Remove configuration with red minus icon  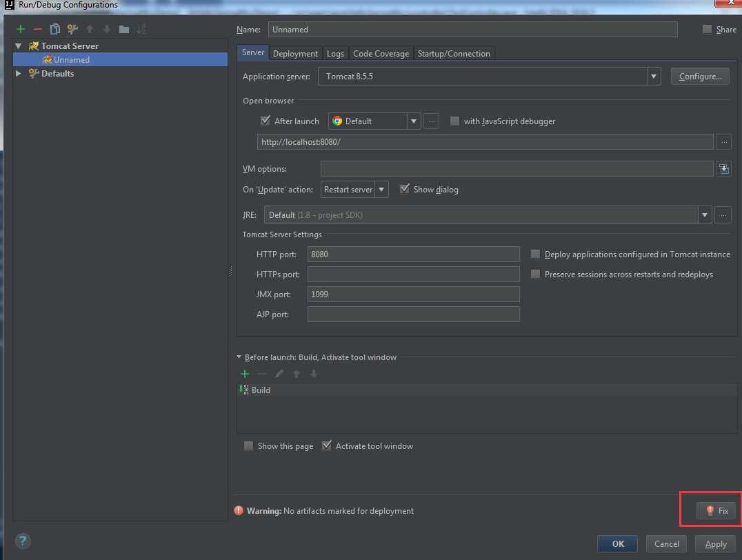point(38,30)
